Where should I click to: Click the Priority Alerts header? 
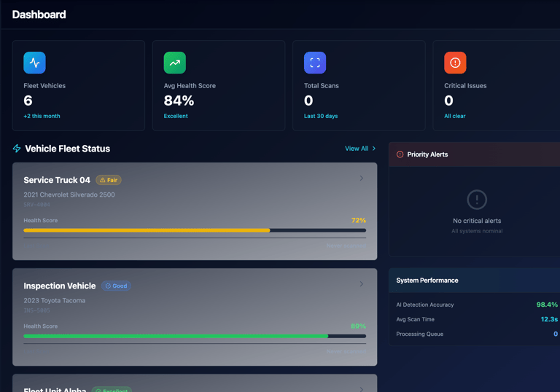point(474,154)
